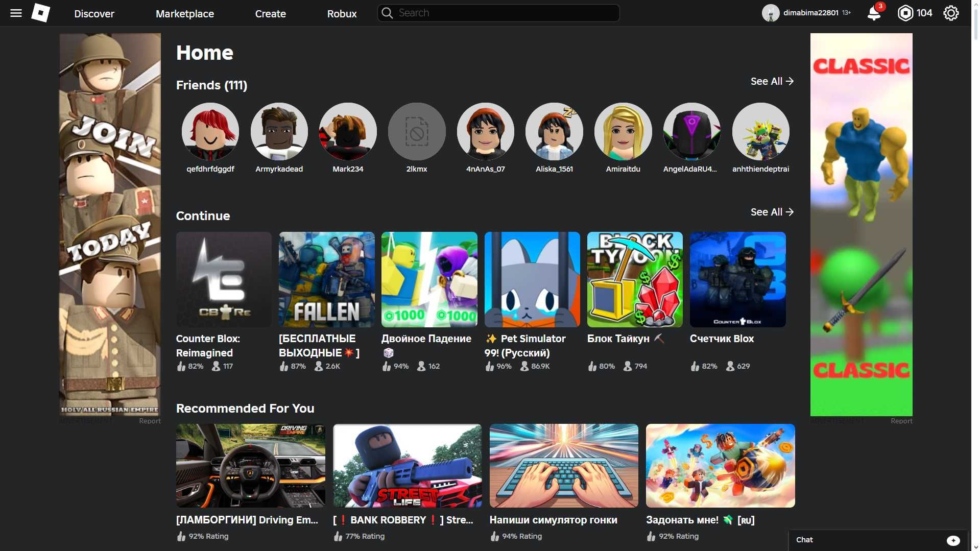This screenshot has width=980, height=551.
Task: Open the Robux balance icon
Action: [905, 13]
